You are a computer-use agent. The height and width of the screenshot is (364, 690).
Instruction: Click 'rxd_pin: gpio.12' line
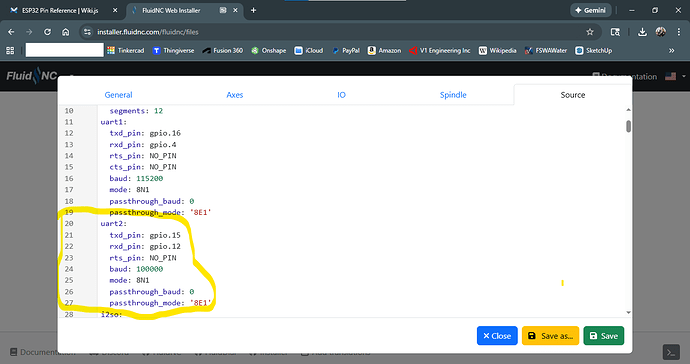click(145, 246)
